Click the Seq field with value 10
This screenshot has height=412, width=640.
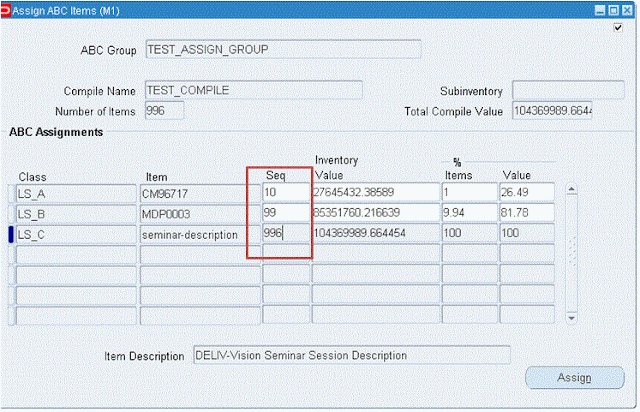(x=286, y=192)
